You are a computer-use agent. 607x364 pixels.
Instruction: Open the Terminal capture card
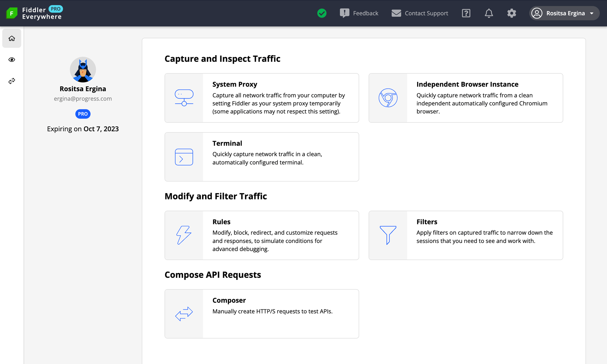tap(262, 157)
